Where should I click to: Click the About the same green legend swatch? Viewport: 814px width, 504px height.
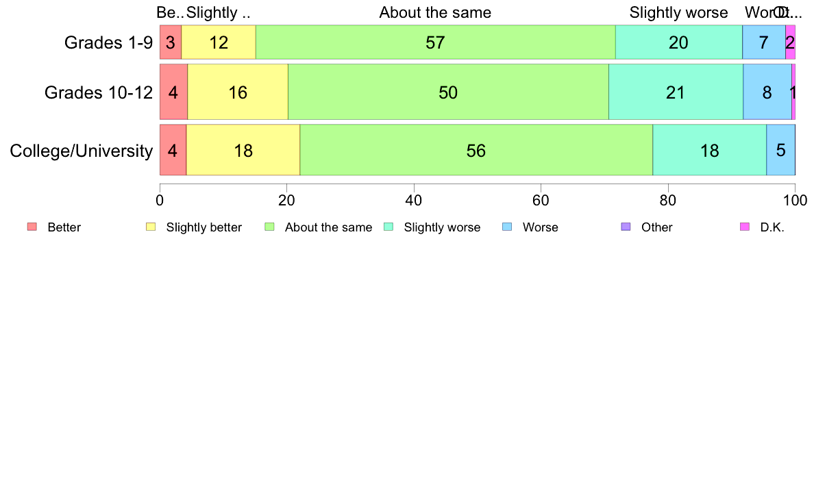(269, 227)
